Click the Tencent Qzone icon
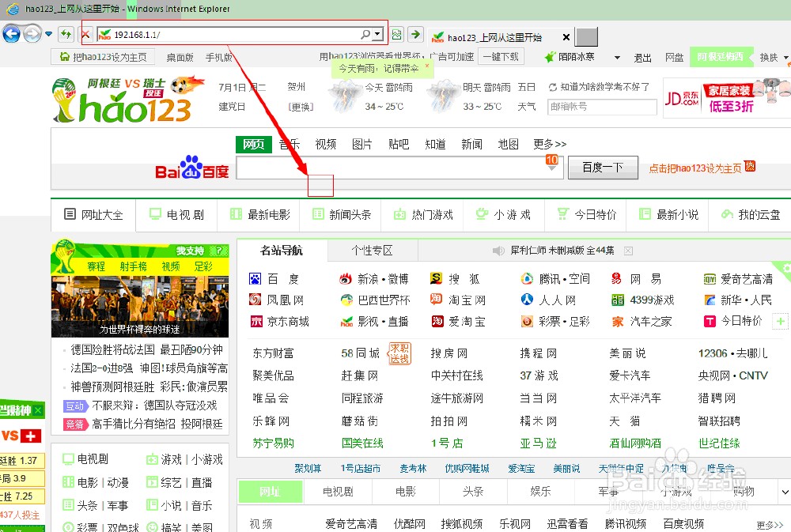Image resolution: width=791 pixels, height=532 pixels. pyautogui.click(x=526, y=277)
